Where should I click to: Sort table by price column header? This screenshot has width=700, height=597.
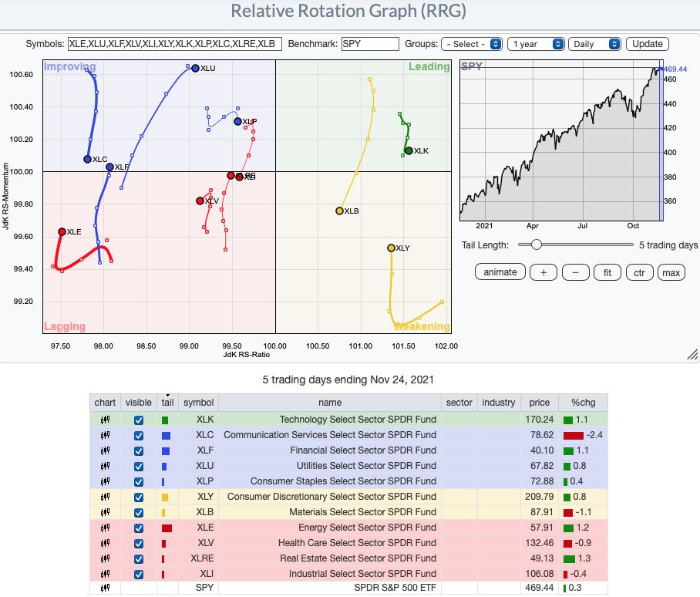(x=540, y=403)
